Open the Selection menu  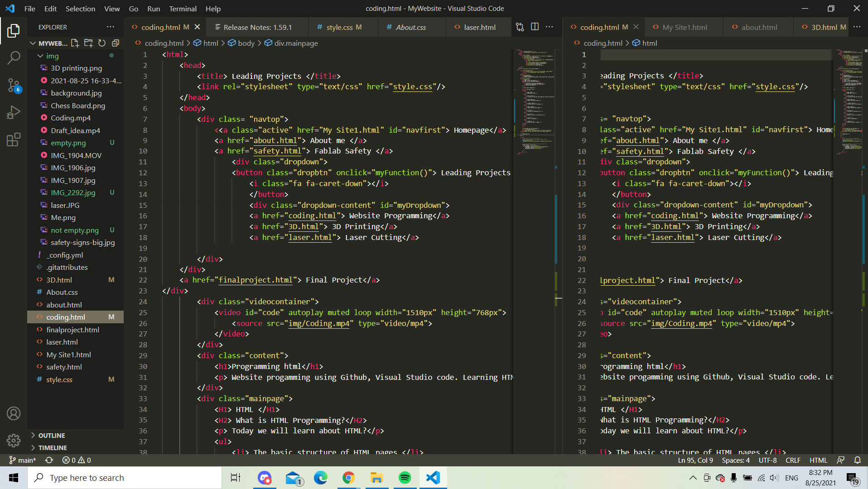pos(80,9)
